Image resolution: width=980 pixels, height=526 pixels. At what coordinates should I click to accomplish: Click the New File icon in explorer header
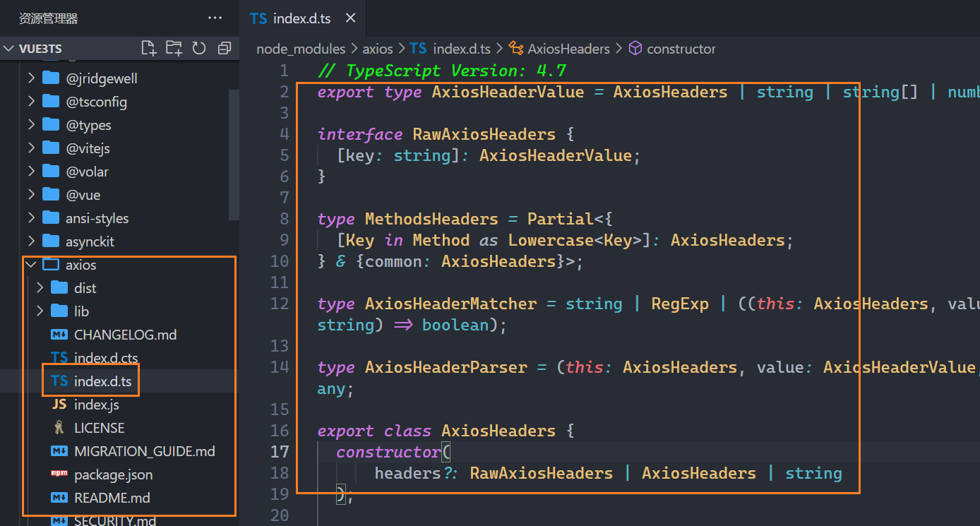coord(148,48)
